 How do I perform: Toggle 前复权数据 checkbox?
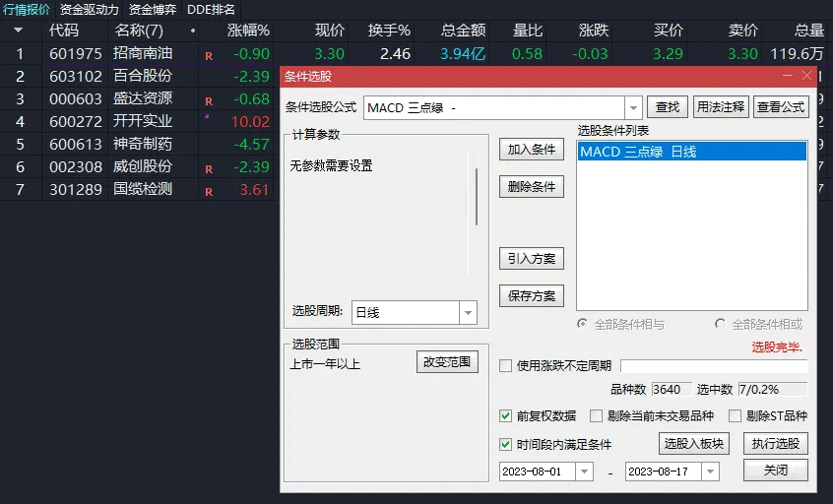(505, 415)
